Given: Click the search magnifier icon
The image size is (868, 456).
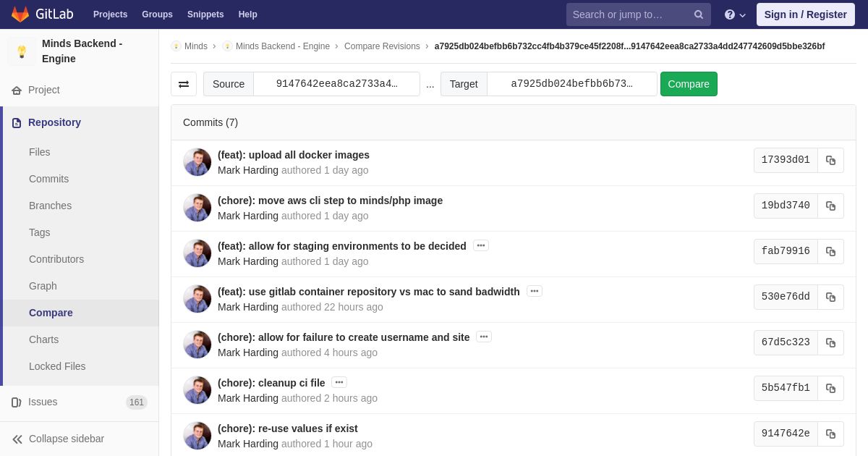Looking at the screenshot, I should [x=699, y=14].
